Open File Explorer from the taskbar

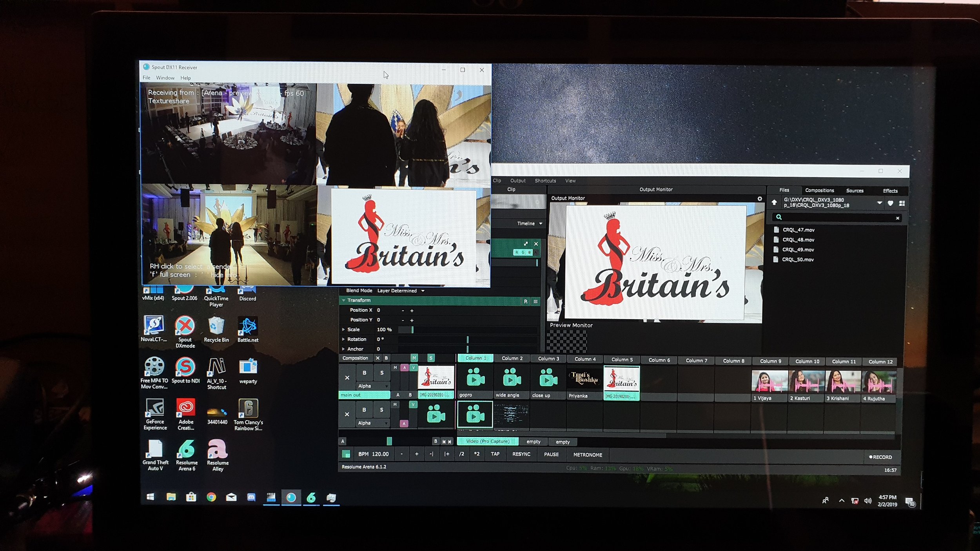pyautogui.click(x=171, y=497)
